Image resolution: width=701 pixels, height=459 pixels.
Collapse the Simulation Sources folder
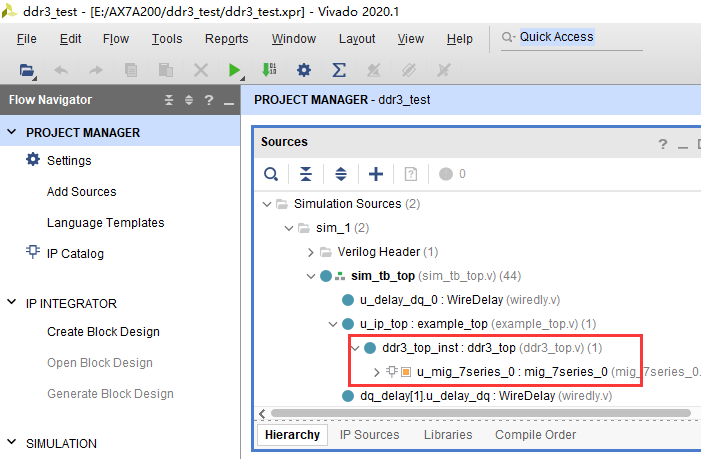point(267,204)
